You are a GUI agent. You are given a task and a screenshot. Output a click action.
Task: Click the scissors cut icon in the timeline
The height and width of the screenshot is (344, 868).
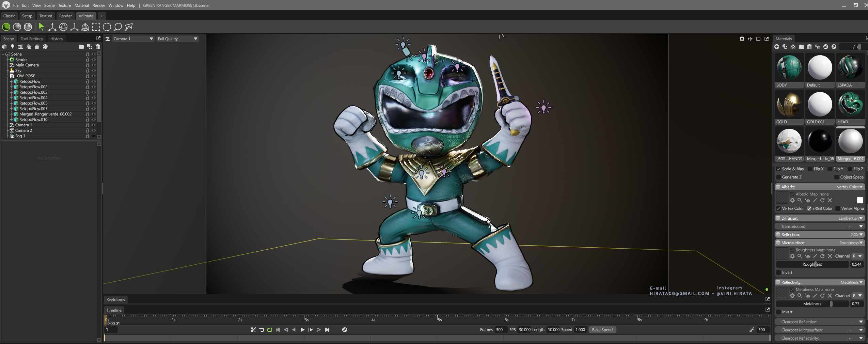tap(253, 330)
